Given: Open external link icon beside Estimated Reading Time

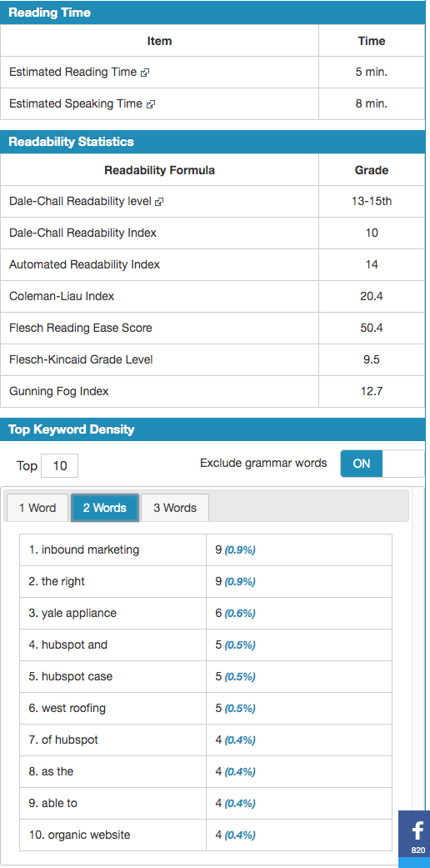Looking at the screenshot, I should pyautogui.click(x=146, y=73).
